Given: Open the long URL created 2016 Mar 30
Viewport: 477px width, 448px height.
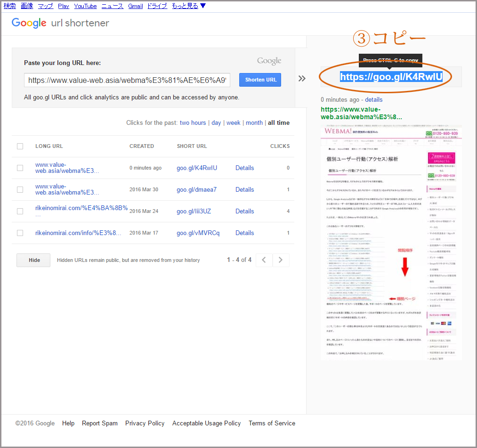Looking at the screenshot, I should (x=67, y=189).
